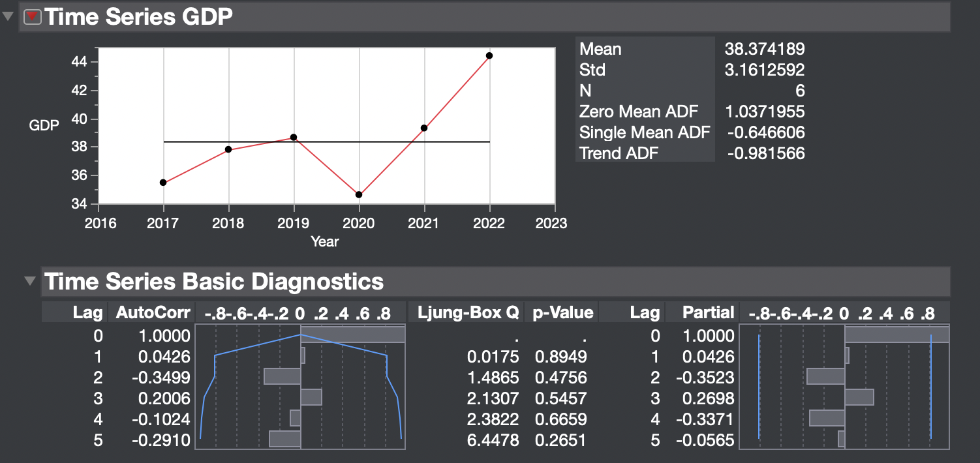Select the Partial column header
Image resolution: width=980 pixels, height=463 pixels.
pyautogui.click(x=708, y=312)
